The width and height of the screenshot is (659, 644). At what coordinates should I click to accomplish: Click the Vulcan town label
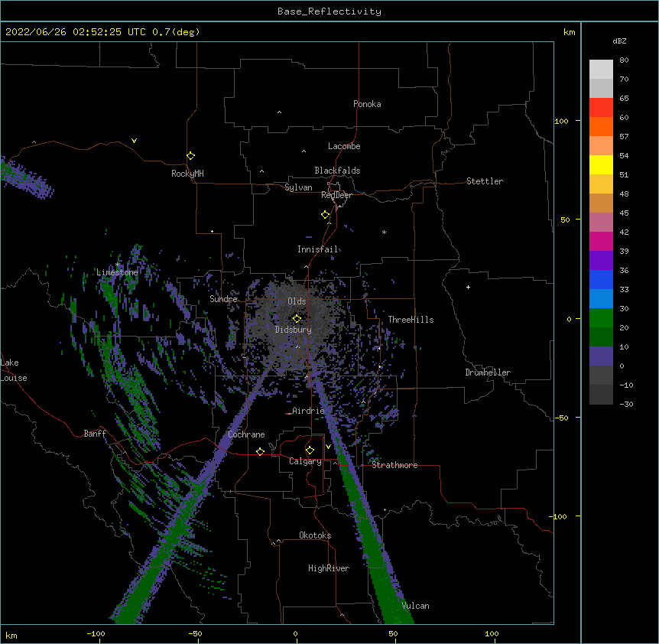pyautogui.click(x=415, y=606)
